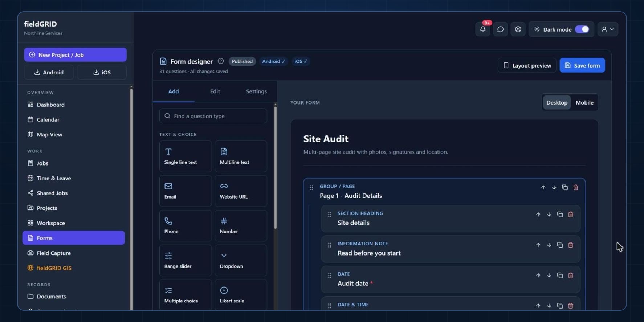The height and width of the screenshot is (322, 644).
Task: Go to Dashboard in the sidebar
Action: coord(73,105)
